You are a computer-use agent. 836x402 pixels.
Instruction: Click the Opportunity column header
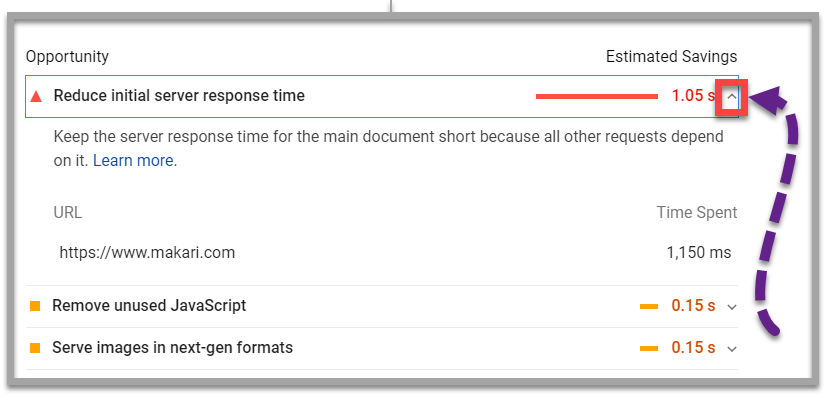(67, 57)
